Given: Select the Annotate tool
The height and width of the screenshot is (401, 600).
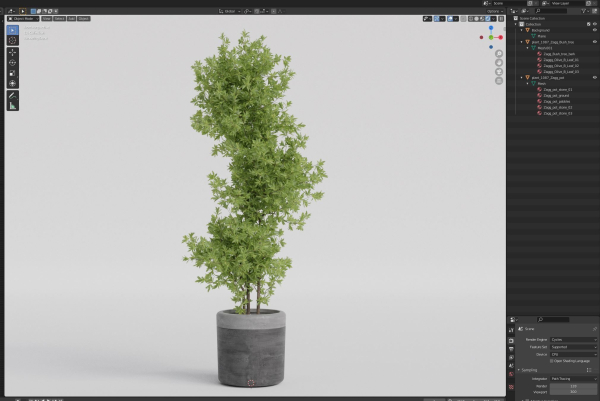Looking at the screenshot, I should (13, 96).
